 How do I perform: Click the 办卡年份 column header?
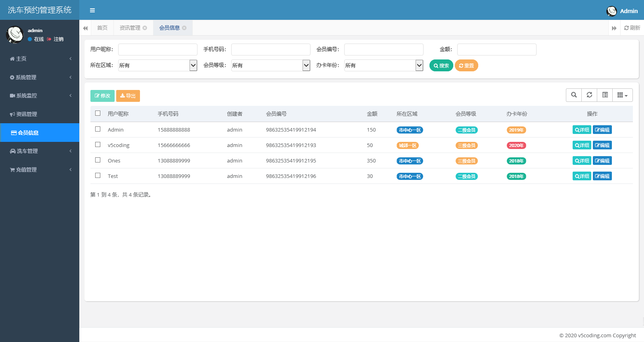517,114
